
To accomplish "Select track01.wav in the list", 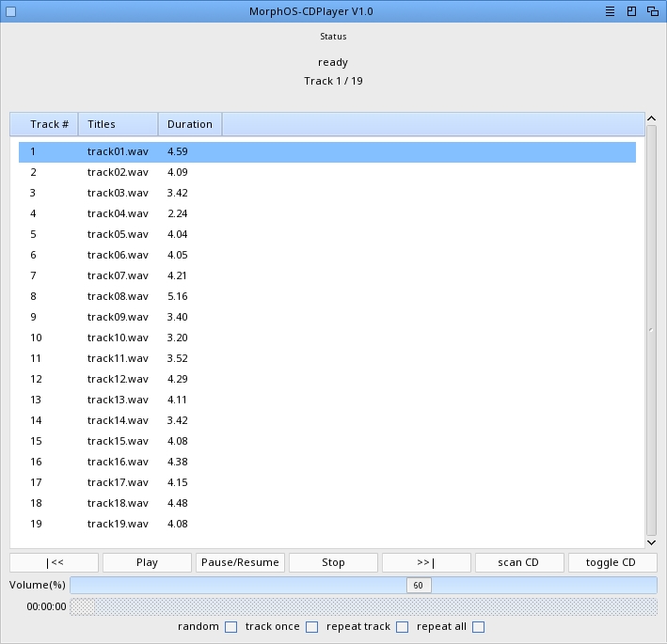I will click(327, 151).
